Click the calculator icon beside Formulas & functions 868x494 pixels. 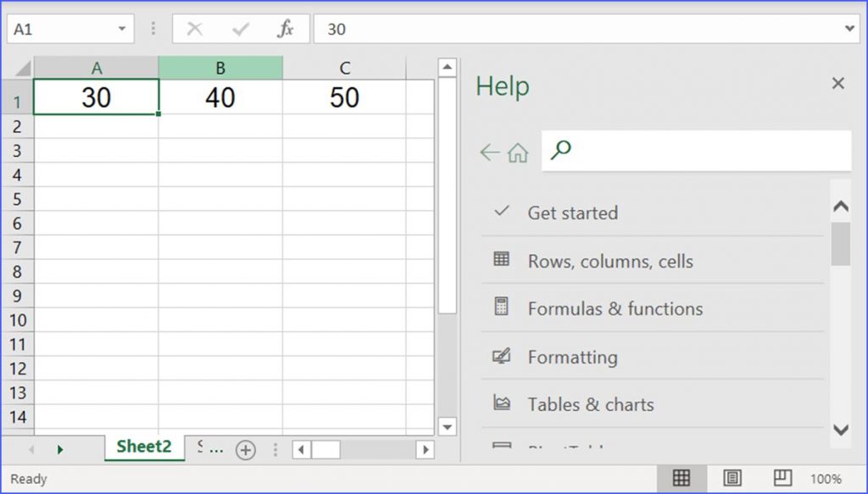(503, 308)
